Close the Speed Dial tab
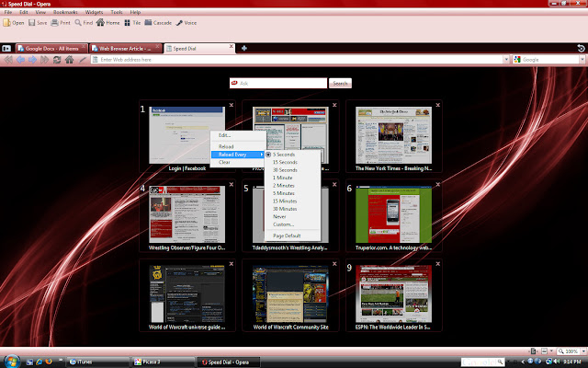 [231, 47]
